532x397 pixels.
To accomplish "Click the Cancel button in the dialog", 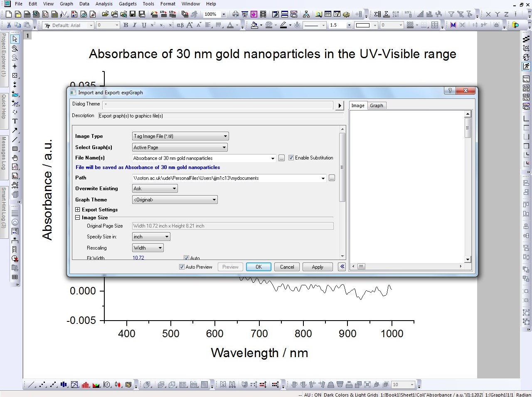I will tap(287, 267).
